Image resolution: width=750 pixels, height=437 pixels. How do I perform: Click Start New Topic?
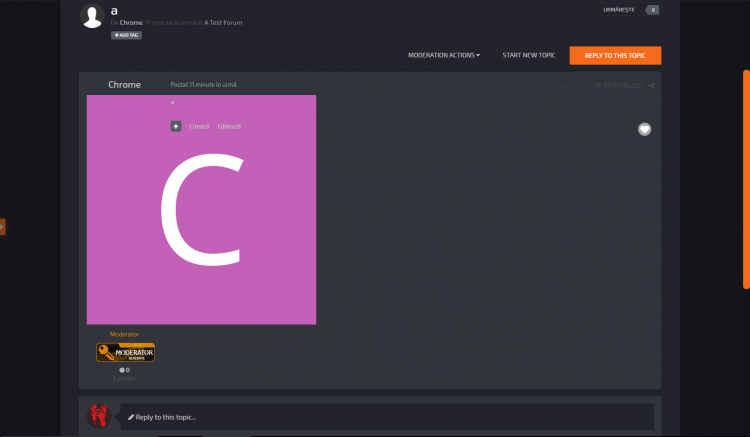coord(529,55)
